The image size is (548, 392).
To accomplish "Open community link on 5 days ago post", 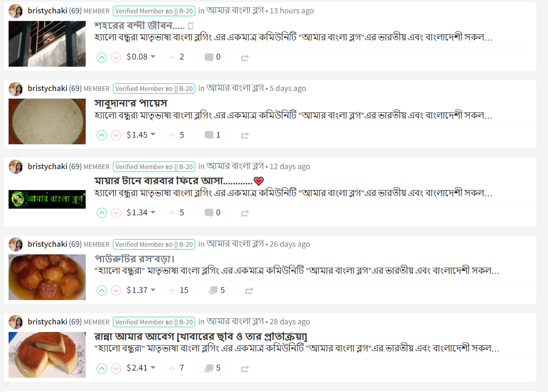I will tap(235, 88).
